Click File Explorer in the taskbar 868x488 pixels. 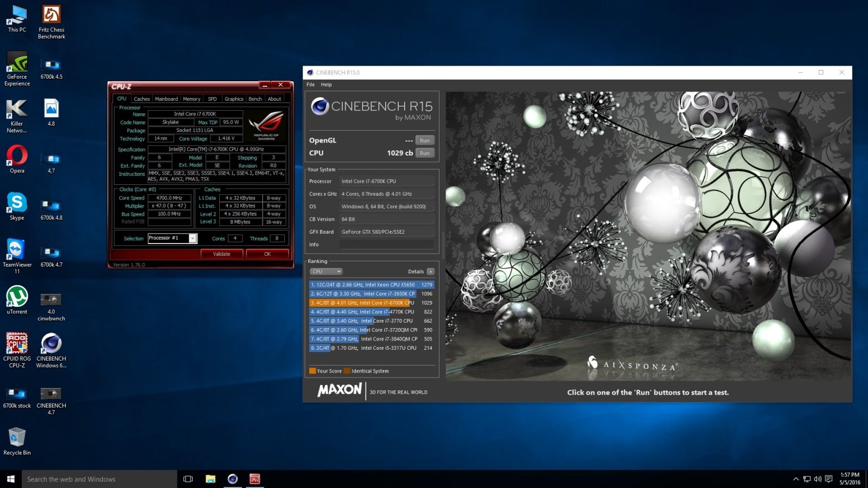pyautogui.click(x=210, y=479)
